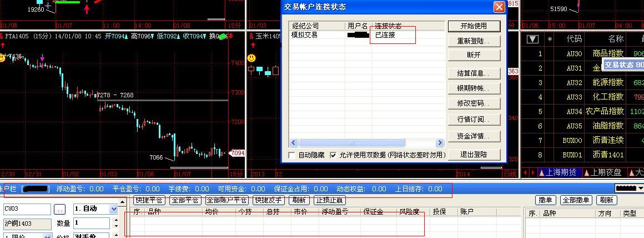This screenshot has width=644, height=238.
Task: Decrease quantity with down stepper arrow
Action: coord(116,226)
